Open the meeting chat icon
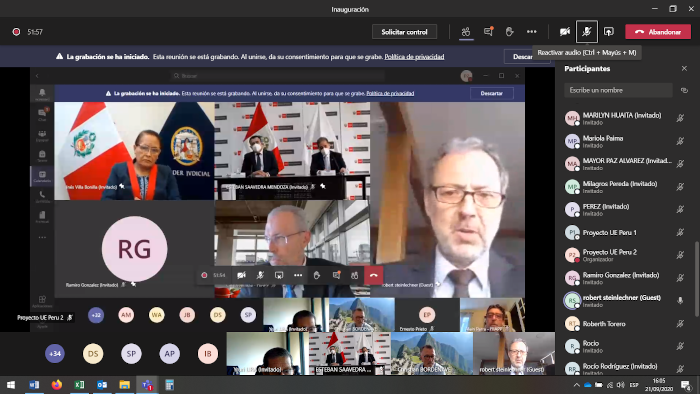This screenshot has width=700, height=394. pyautogui.click(x=488, y=32)
